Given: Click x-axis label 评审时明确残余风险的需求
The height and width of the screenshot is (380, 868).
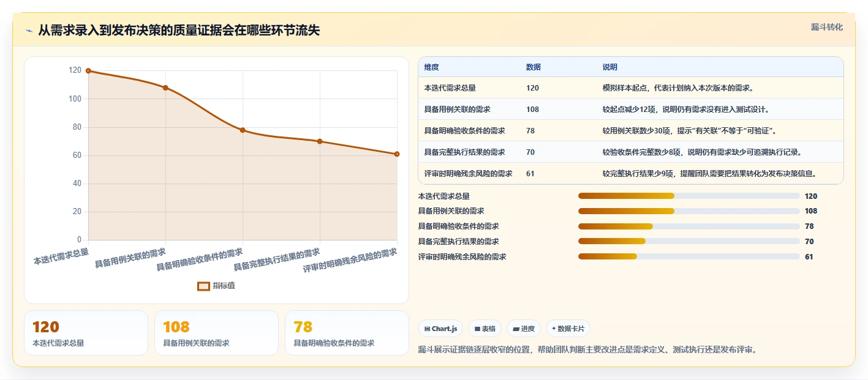Looking at the screenshot, I should pos(350,261).
